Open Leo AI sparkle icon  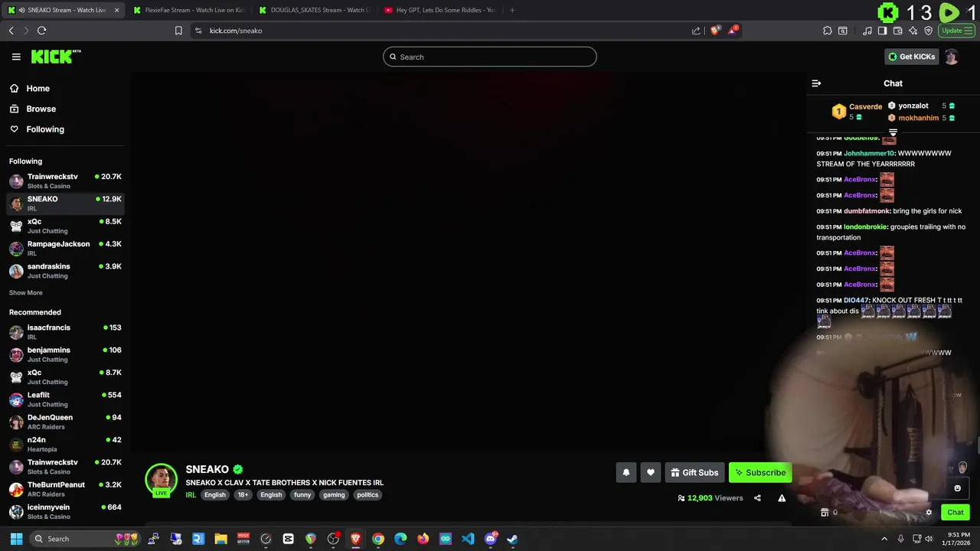[x=913, y=31]
